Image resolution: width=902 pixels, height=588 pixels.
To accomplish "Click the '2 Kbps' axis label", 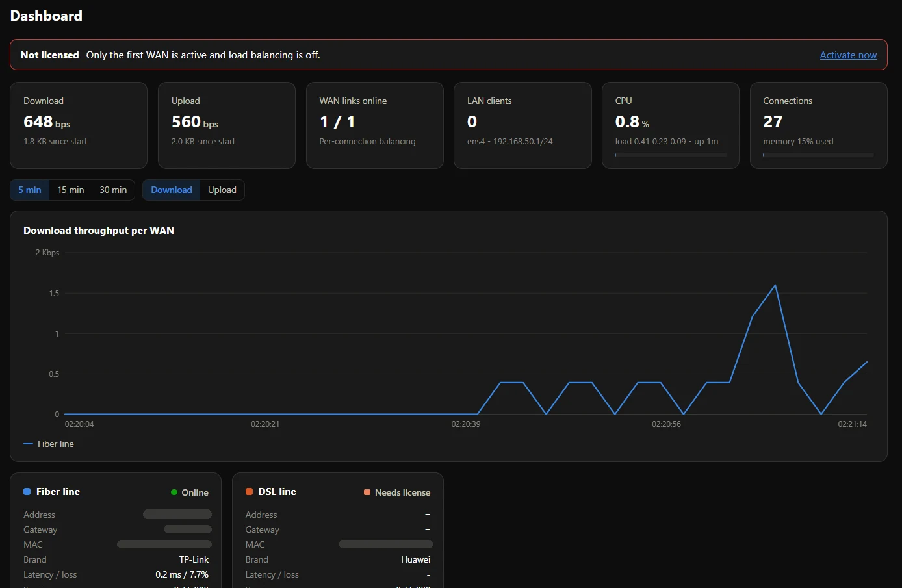I will (47, 253).
